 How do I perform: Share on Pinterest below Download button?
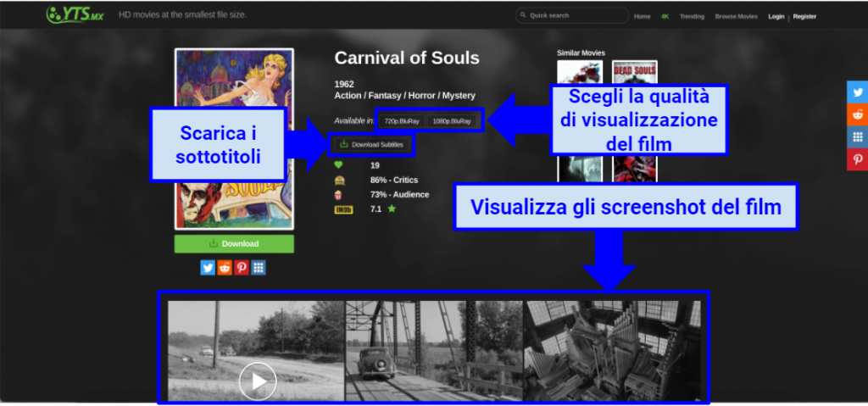coord(242,268)
